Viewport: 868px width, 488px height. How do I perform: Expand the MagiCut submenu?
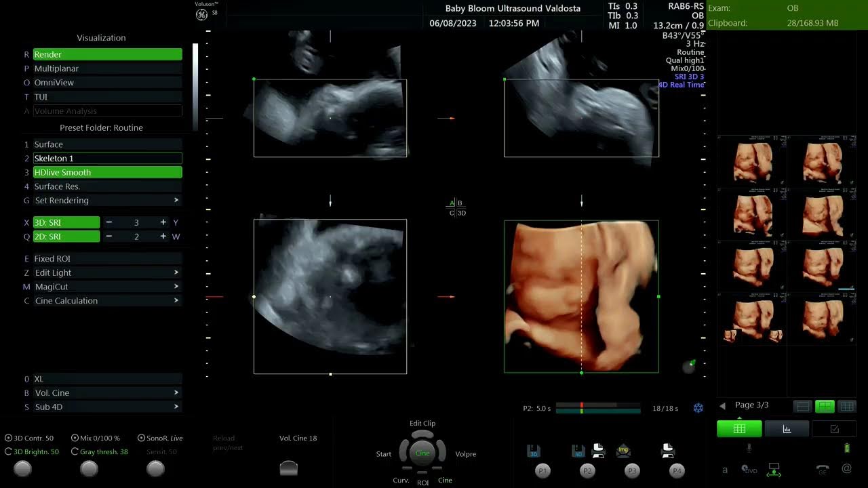coord(107,287)
